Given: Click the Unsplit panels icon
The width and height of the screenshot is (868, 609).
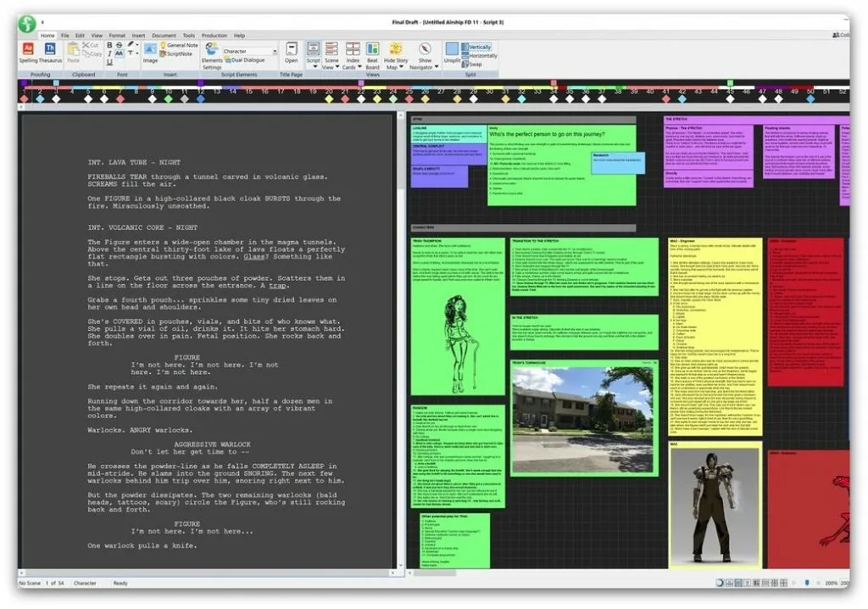Looking at the screenshot, I should [452, 53].
